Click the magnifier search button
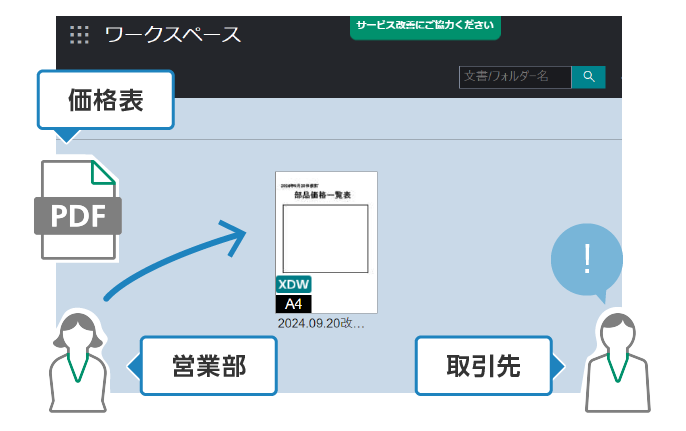 click(x=588, y=77)
